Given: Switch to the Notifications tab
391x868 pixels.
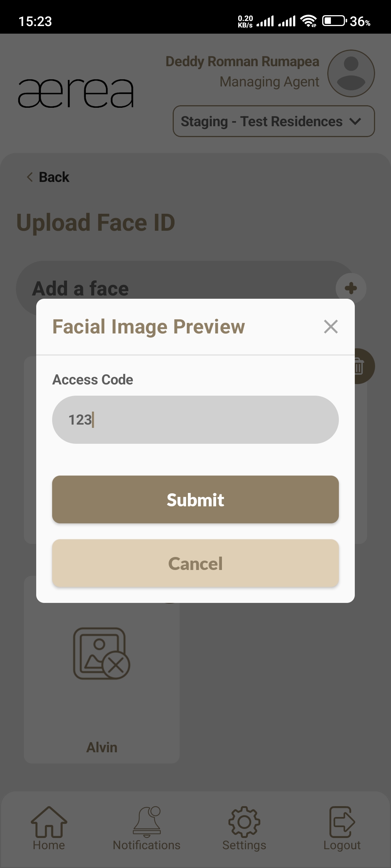Looking at the screenshot, I should [x=147, y=828].
